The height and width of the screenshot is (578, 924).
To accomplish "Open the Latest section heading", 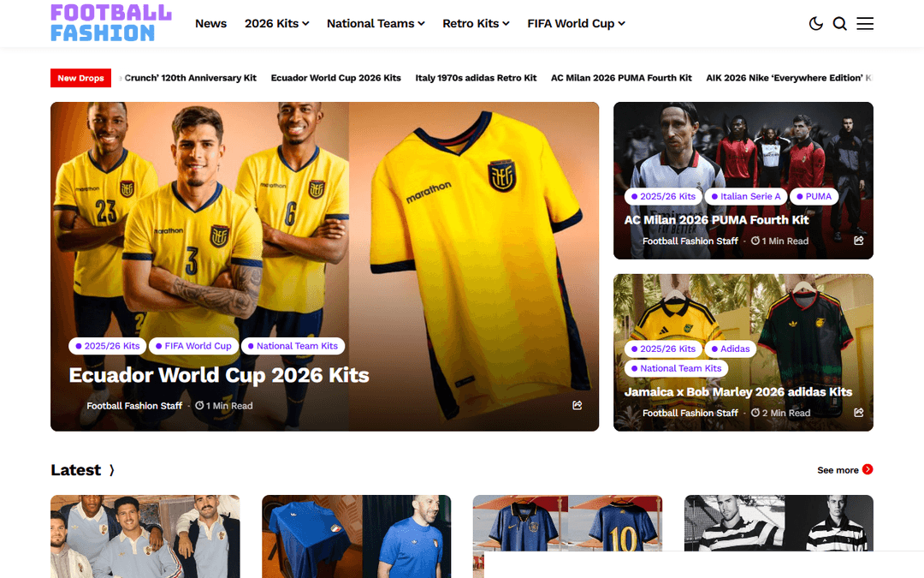I will (x=75, y=470).
